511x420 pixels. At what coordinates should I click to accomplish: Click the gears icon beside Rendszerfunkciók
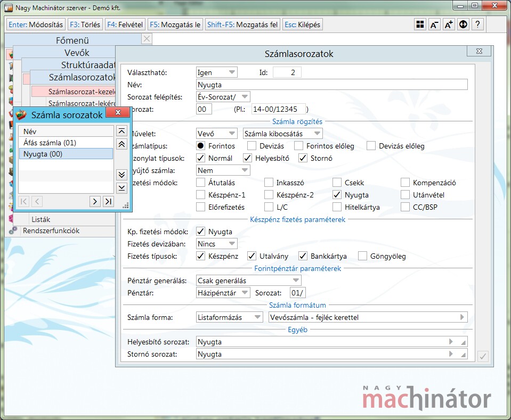[x=13, y=231]
